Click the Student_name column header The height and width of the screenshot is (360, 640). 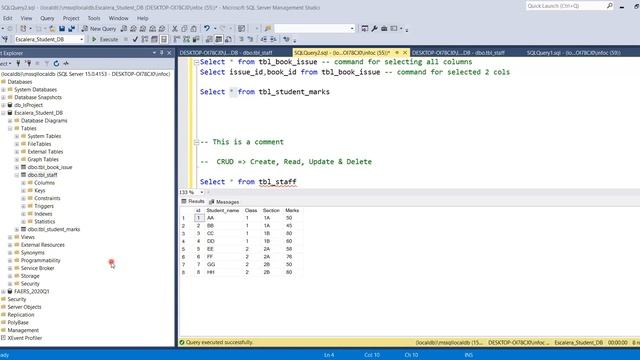click(x=222, y=211)
